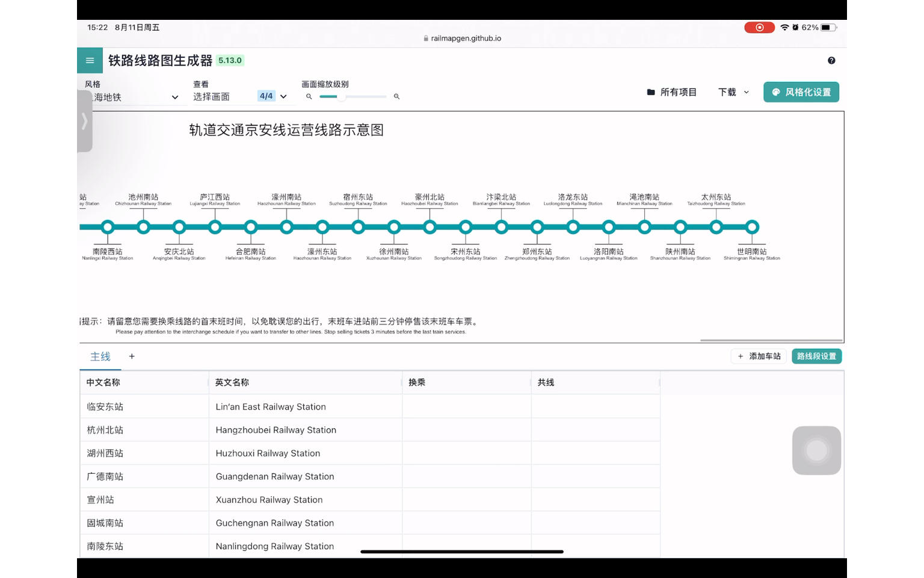Click the zoom in magnifier icon
This screenshot has width=924, height=578.
pyautogui.click(x=396, y=96)
